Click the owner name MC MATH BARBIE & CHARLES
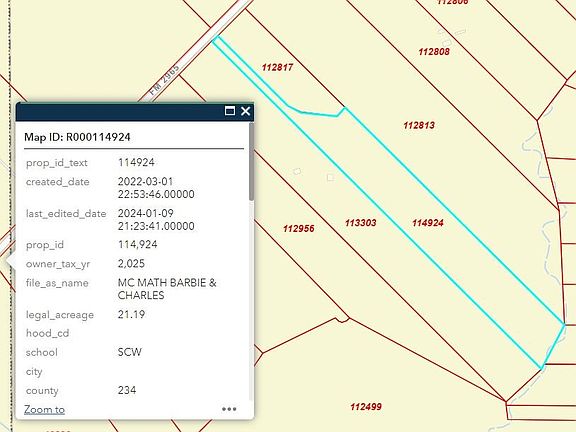This screenshot has width=576, height=432. pos(167,289)
